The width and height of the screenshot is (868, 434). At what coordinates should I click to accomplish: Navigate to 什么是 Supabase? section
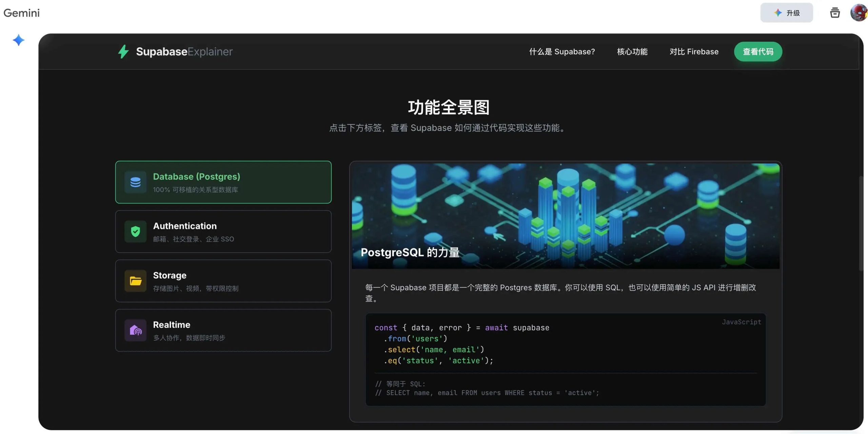pos(563,52)
